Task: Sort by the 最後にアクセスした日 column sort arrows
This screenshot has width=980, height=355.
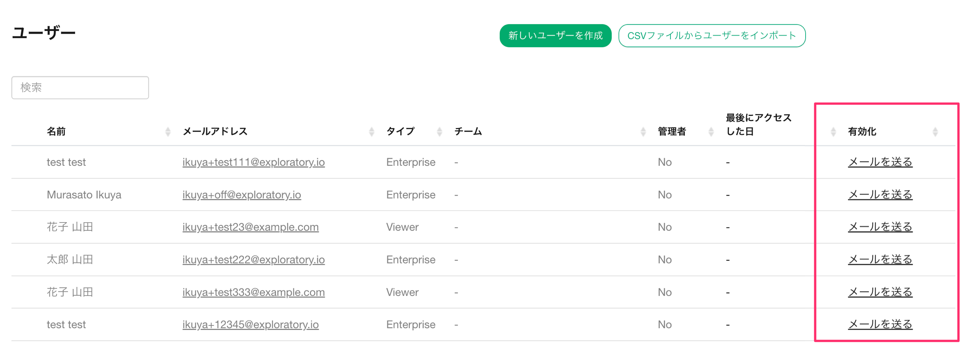Action: point(833,132)
